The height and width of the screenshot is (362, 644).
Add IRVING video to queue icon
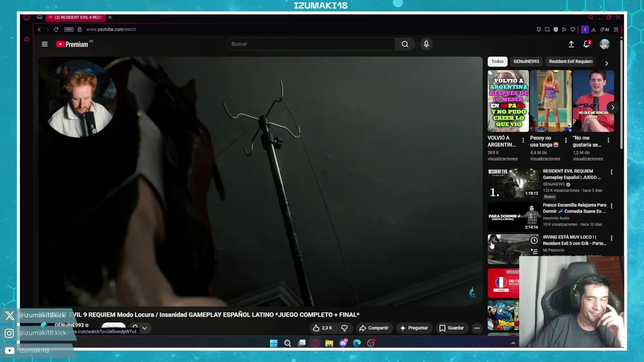coord(534,251)
